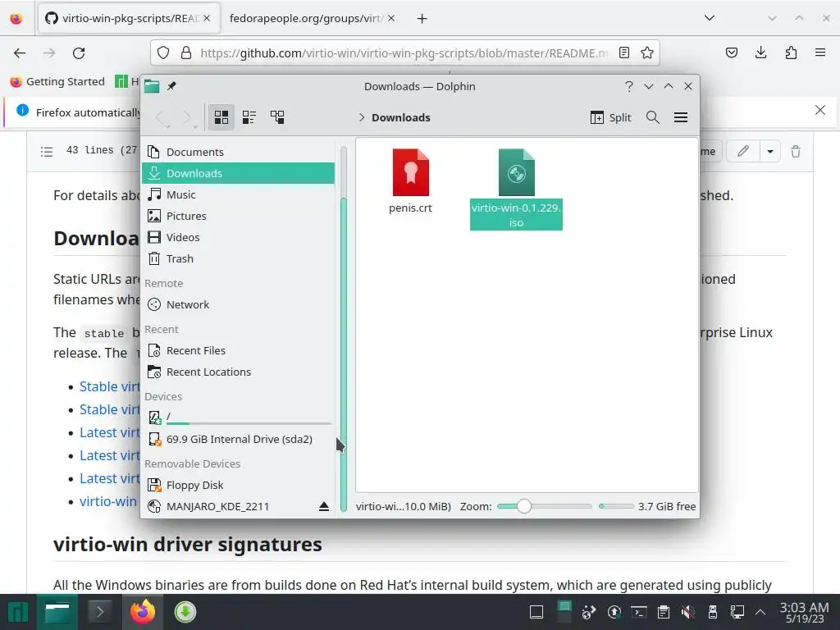Save page to Pocket
The width and height of the screenshot is (840, 630).
(732, 52)
